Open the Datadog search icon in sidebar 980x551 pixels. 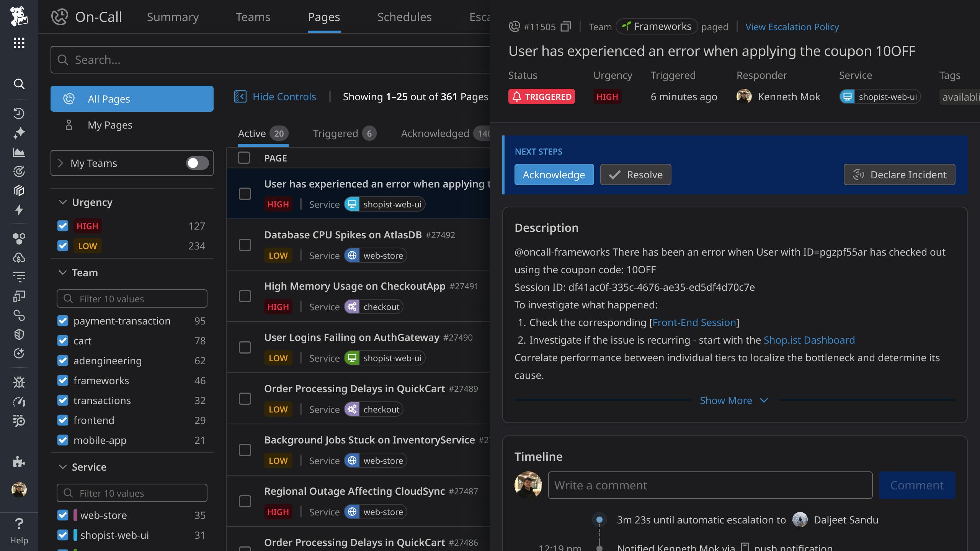[x=19, y=84]
